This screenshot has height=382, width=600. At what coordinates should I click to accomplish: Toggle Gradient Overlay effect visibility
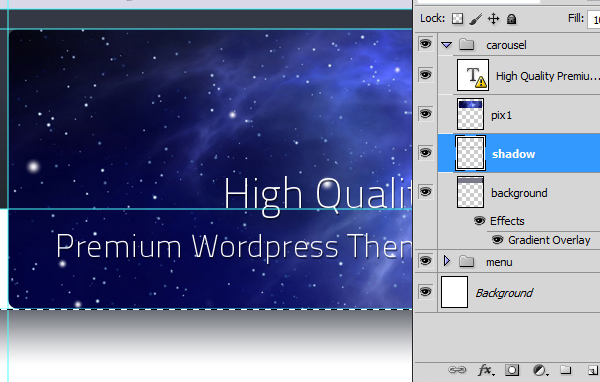[x=497, y=240]
